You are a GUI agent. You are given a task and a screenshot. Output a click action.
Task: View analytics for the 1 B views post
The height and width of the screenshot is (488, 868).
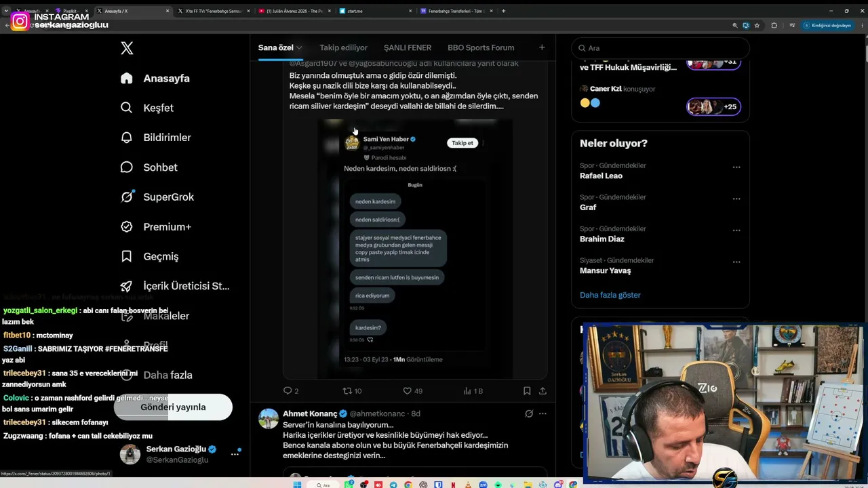pos(473,391)
